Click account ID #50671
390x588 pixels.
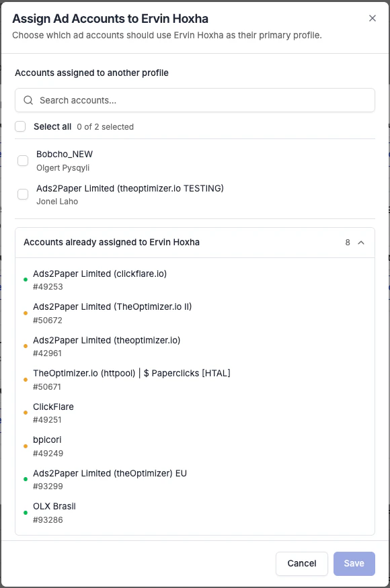pos(47,386)
